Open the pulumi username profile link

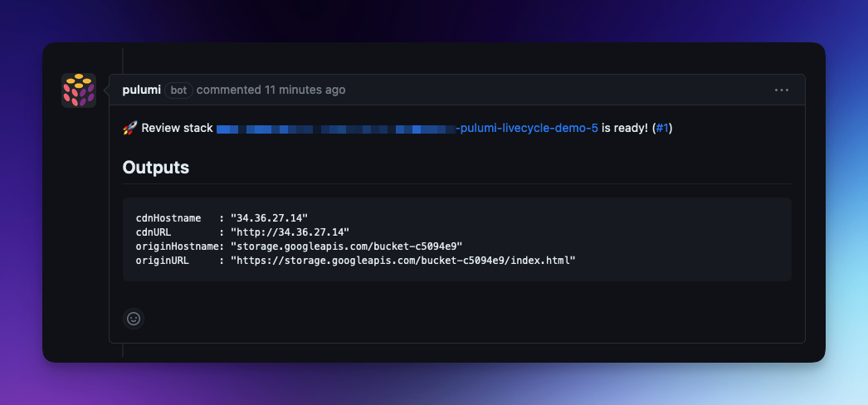coord(141,90)
